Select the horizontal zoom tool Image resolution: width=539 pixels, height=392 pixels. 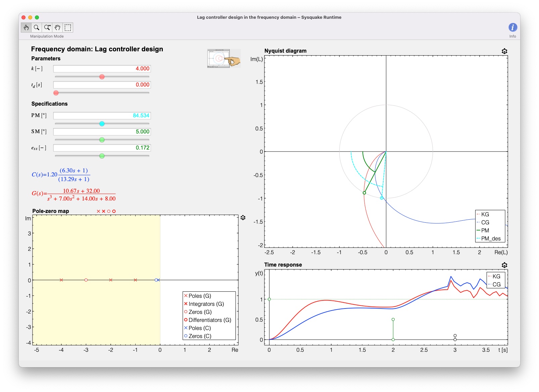pyautogui.click(x=47, y=28)
